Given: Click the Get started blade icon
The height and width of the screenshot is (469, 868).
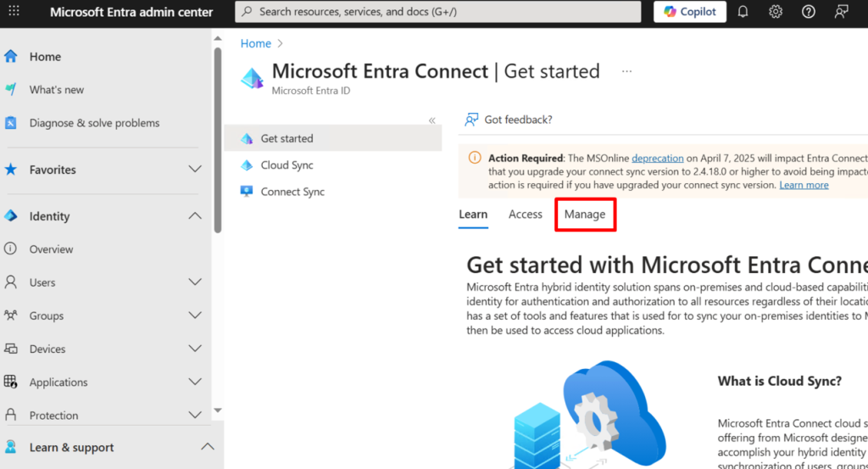Looking at the screenshot, I should [247, 138].
